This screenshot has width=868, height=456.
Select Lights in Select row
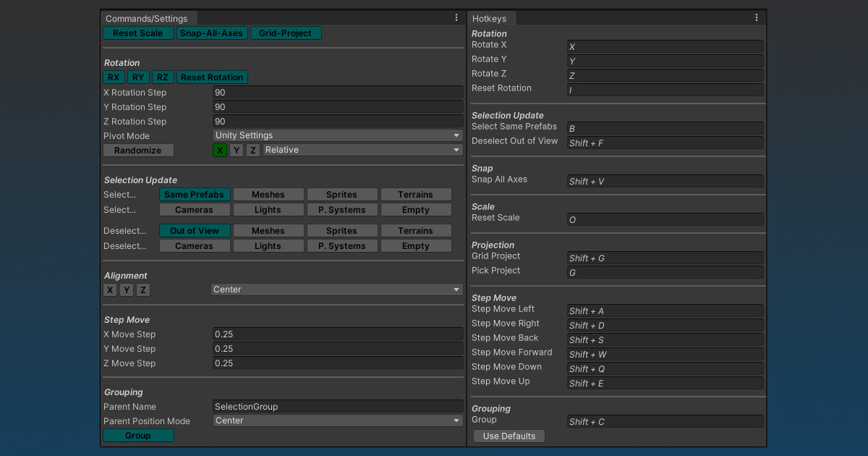tap(268, 210)
